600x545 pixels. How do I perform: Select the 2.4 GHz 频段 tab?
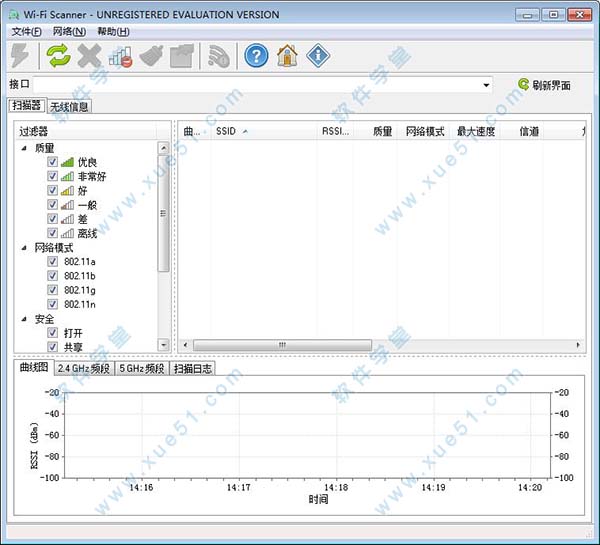(x=84, y=369)
